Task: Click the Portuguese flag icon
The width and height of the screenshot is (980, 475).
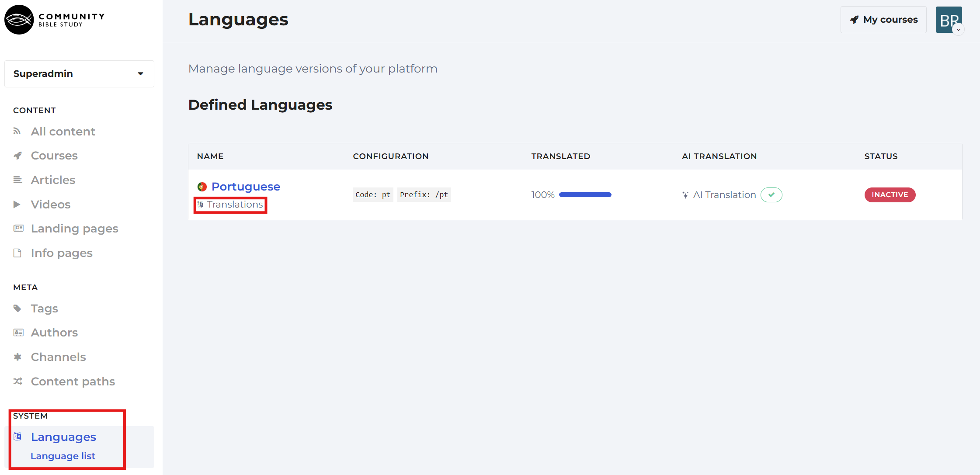Action: click(202, 187)
